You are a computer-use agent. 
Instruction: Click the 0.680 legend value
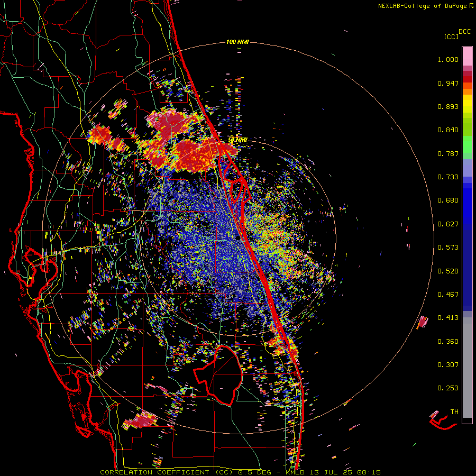448,200
